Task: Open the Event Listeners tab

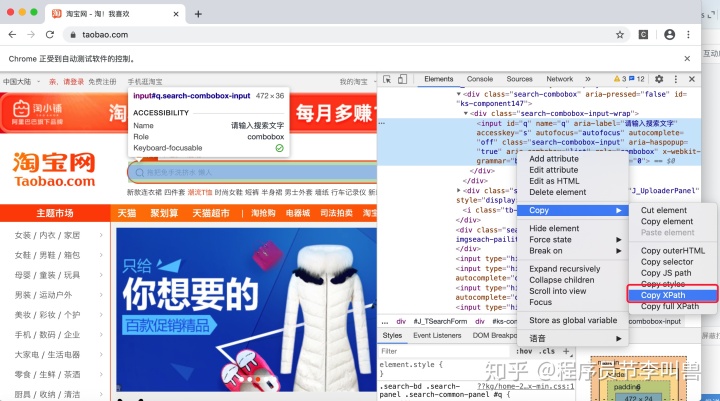Action: [437, 335]
